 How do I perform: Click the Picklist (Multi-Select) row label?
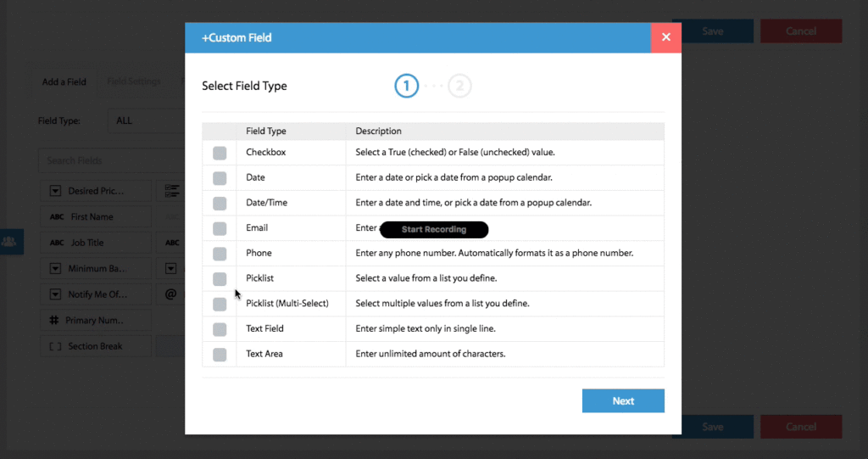click(x=287, y=303)
